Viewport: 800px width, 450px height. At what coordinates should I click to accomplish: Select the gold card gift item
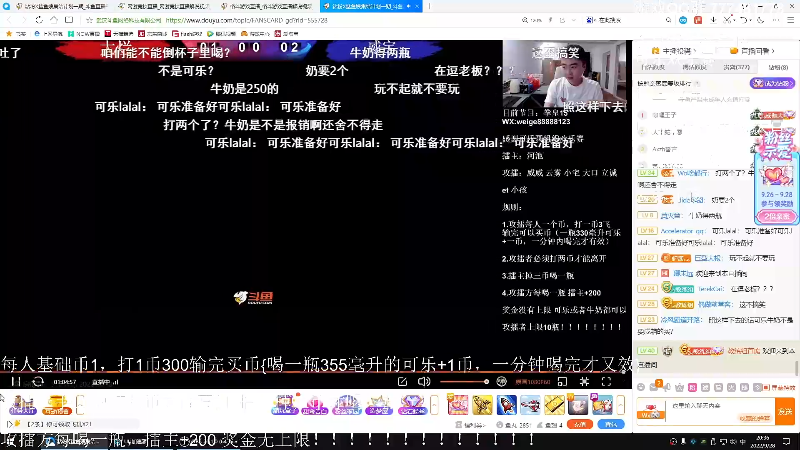554,405
